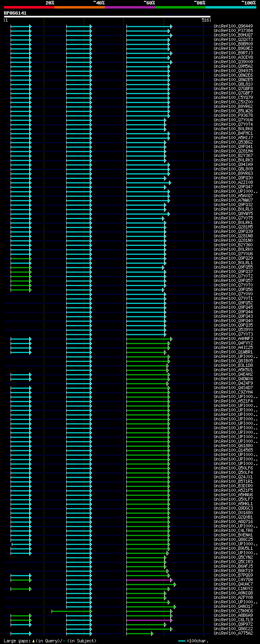This screenshot has width=260, height=644.
Task: Select the label UniRef100_Q5CYN2
Action: click(233, 558)
